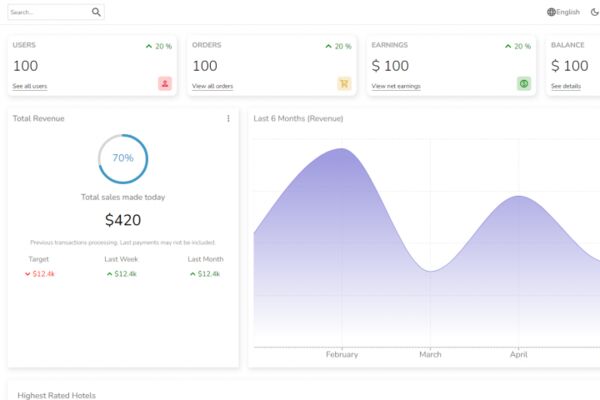
Task: Click the Last 6 Months (Revenue) title
Action: point(298,119)
